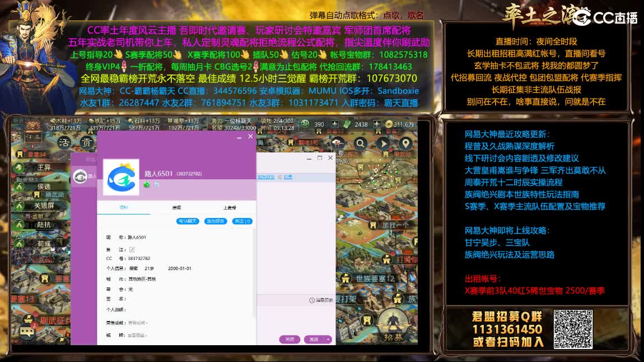
Task: Open the chat bubble icon at bottom-left
Action: click(x=27, y=331)
